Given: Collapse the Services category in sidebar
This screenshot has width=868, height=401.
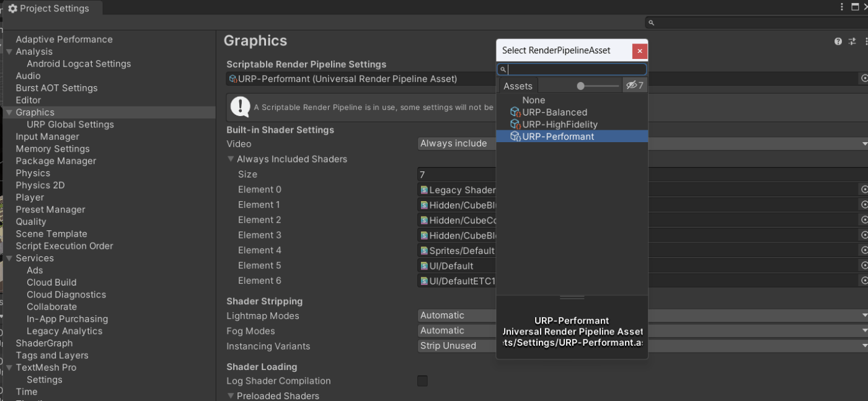Looking at the screenshot, I should [9, 258].
